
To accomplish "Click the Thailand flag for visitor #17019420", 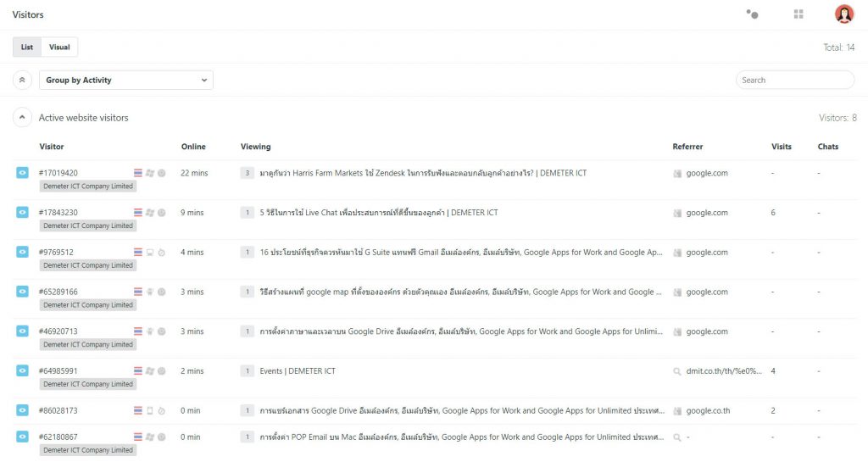I will [138, 173].
